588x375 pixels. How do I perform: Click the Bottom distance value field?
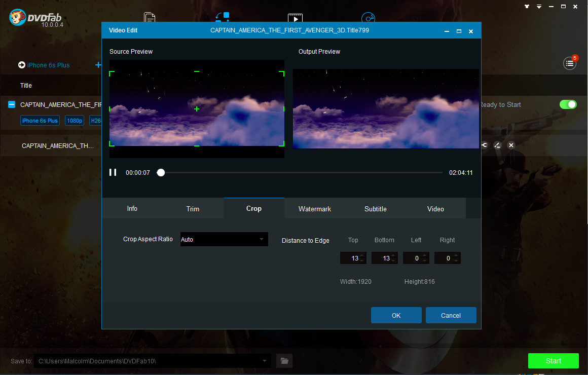point(382,258)
